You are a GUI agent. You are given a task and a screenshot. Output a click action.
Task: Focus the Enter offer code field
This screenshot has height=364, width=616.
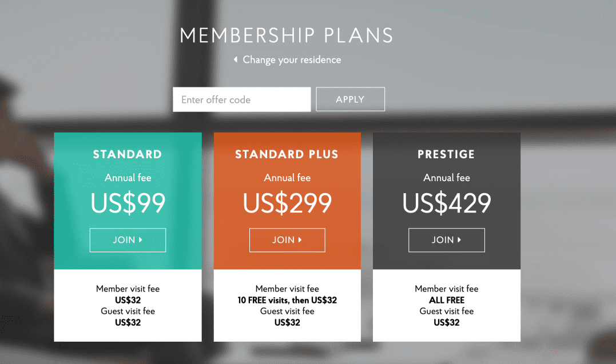pos(241,99)
